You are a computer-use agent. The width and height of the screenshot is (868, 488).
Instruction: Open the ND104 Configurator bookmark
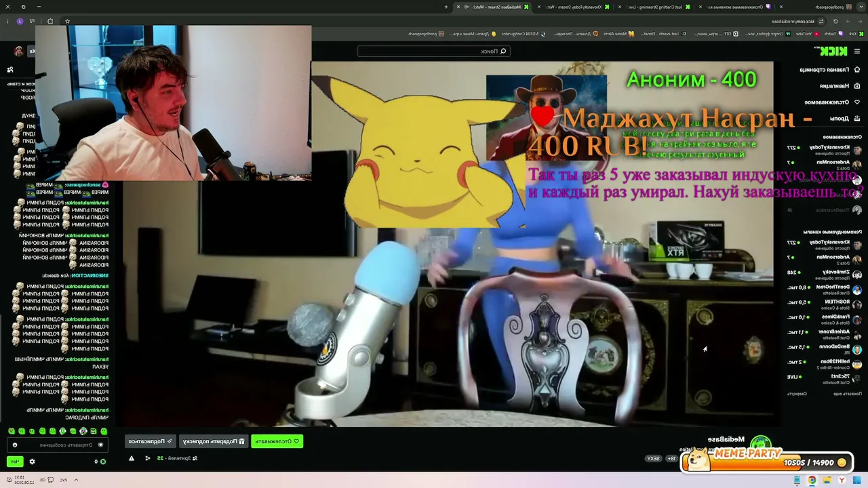pos(525,34)
